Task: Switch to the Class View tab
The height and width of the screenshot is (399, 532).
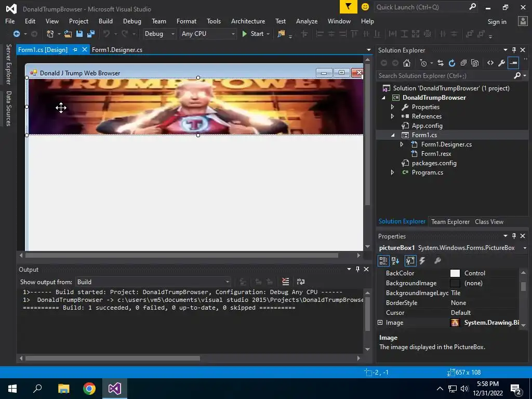Action: click(489, 221)
